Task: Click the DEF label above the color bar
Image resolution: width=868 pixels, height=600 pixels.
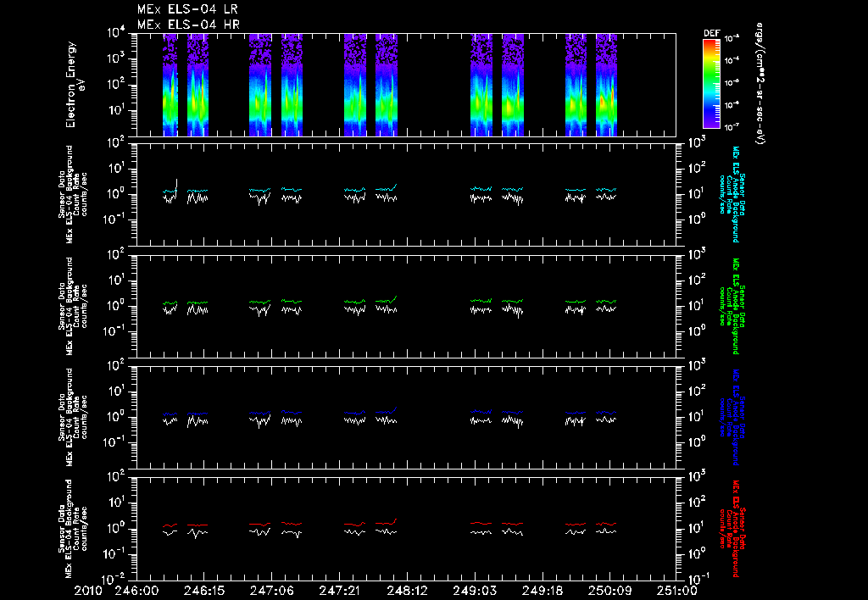Action: 711,33
